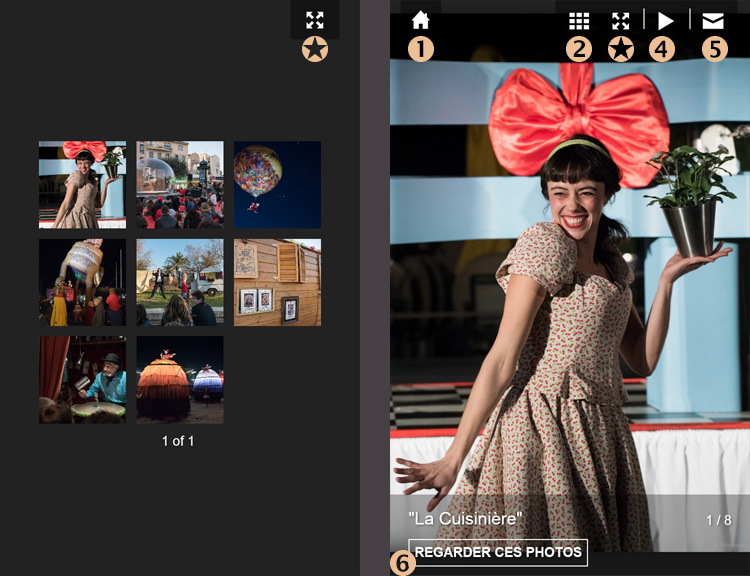Toggle fullscreen icon in left thumbnail panel
The image size is (750, 576).
click(x=315, y=20)
